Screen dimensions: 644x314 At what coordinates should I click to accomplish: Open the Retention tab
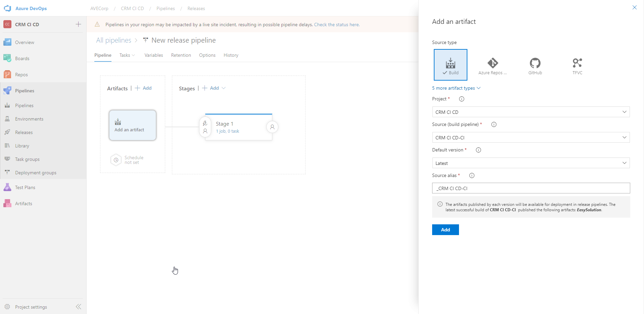pos(181,55)
